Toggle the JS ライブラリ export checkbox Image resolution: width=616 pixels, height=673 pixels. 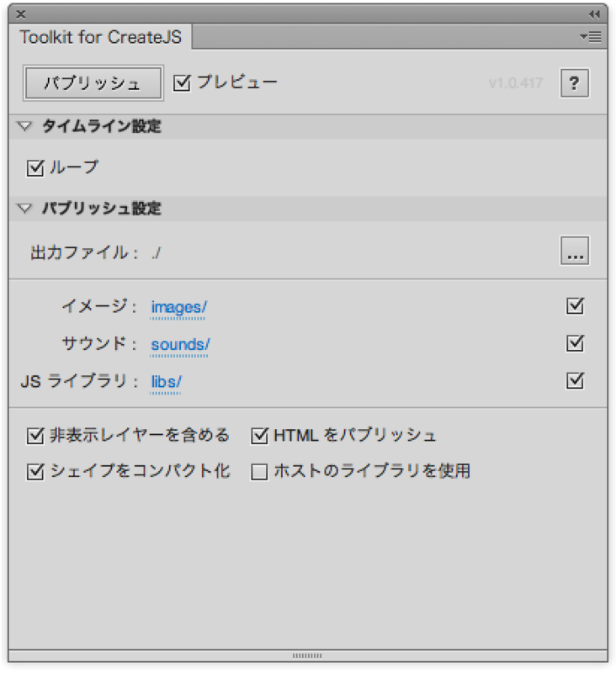pyautogui.click(x=575, y=380)
